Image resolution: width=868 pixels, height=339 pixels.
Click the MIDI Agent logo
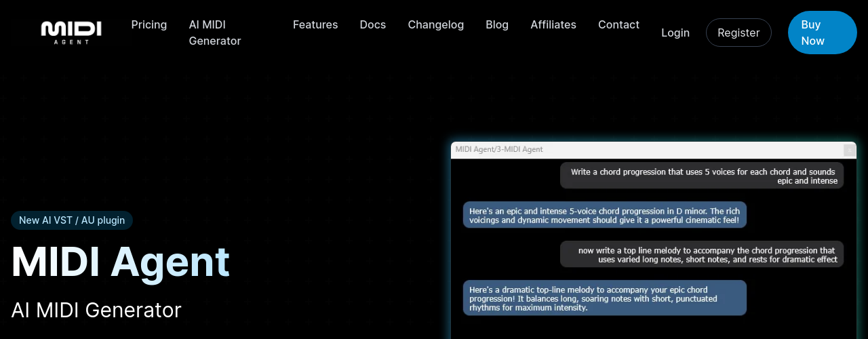[71, 33]
